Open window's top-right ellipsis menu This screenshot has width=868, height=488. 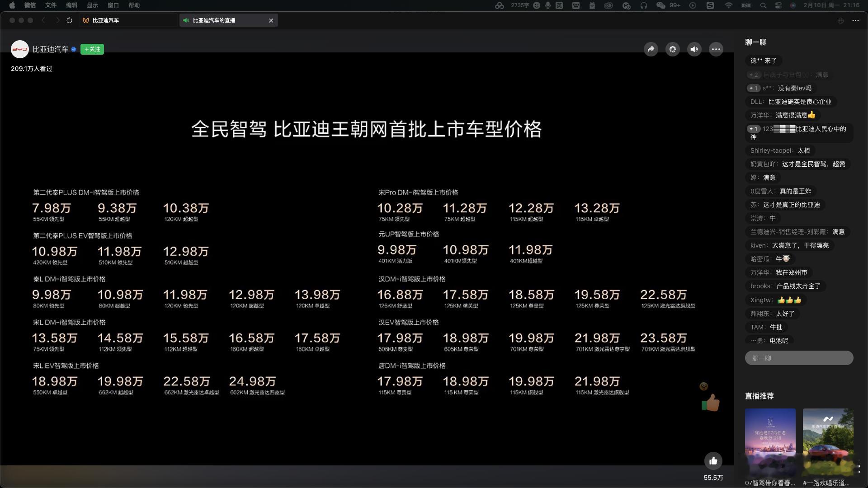click(x=855, y=20)
